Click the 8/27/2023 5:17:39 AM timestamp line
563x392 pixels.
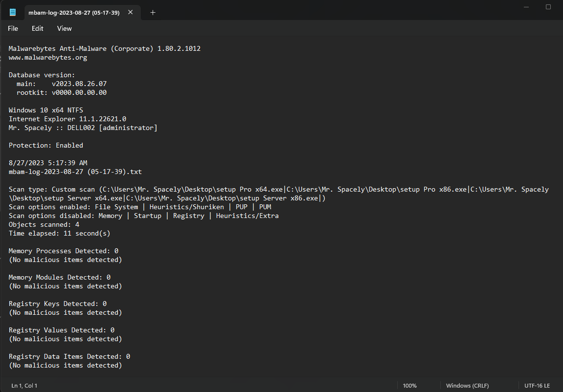[48, 163]
